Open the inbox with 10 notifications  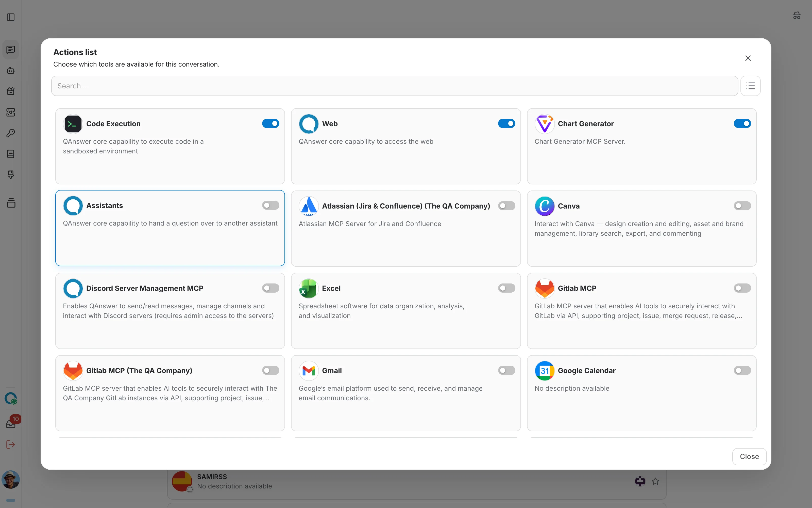pyautogui.click(x=11, y=424)
